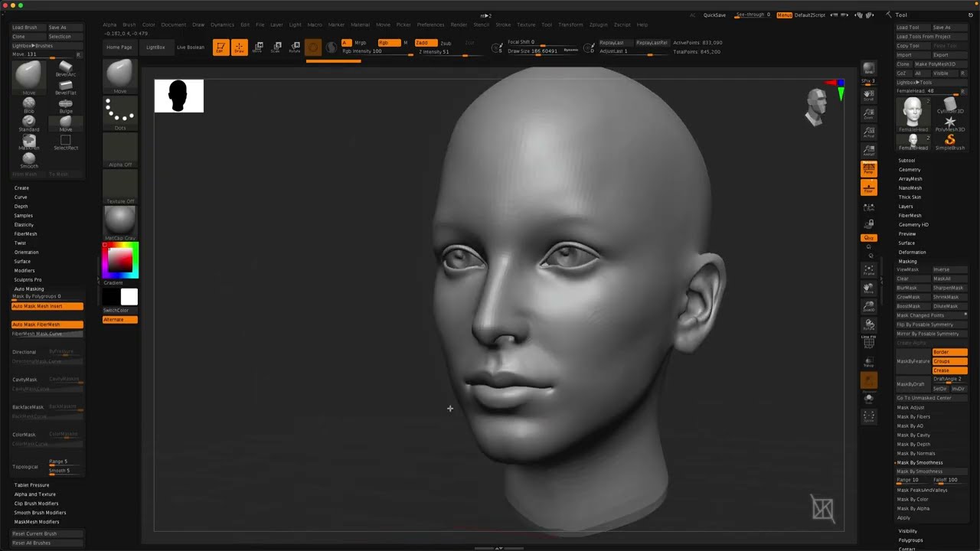
Task: Click the AAHalf view icon
Action: (x=868, y=151)
